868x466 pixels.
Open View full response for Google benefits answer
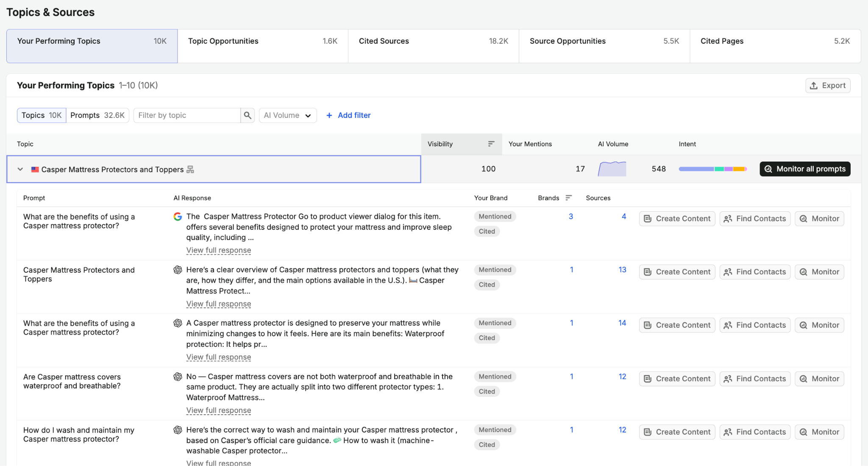tap(219, 250)
